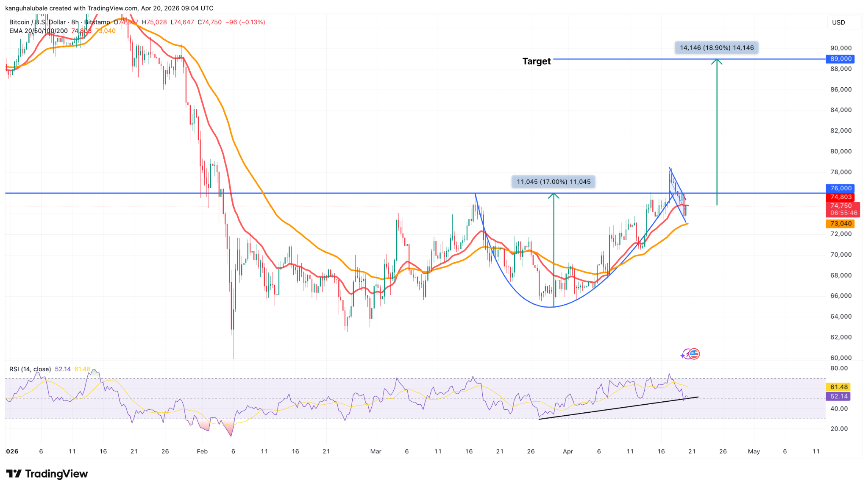
Task: Click the blue 76,000 horizontal line price label
Action: (x=840, y=188)
